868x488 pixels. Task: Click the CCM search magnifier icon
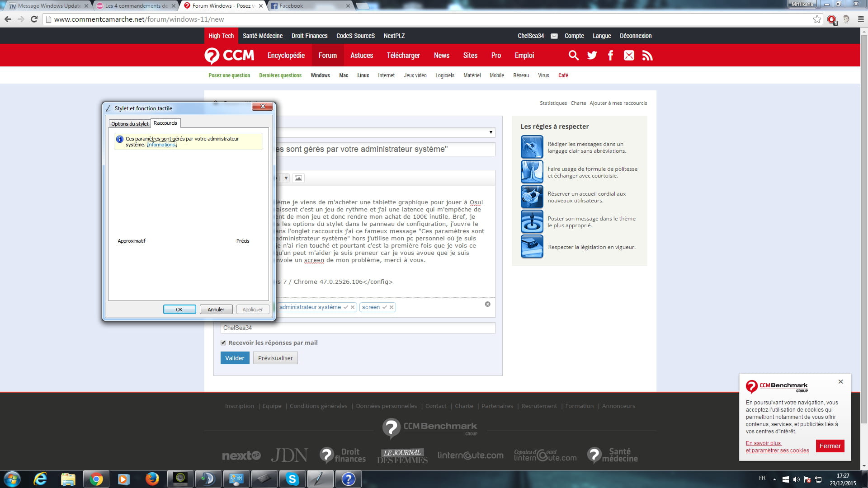pos(573,56)
